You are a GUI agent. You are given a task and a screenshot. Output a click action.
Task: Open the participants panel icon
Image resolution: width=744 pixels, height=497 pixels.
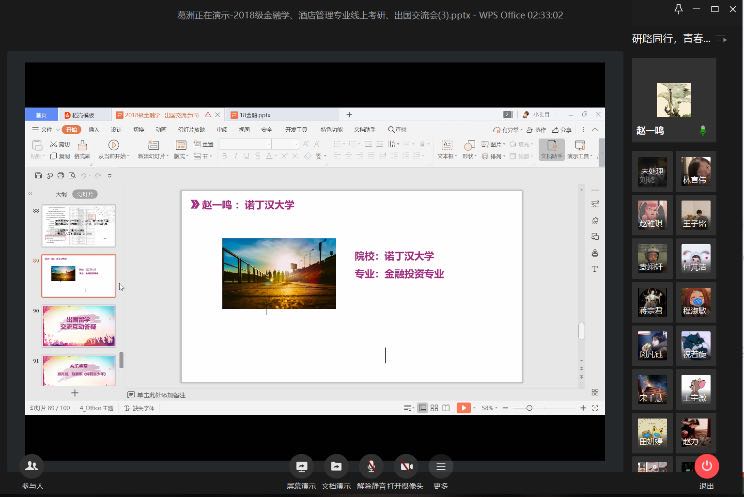[32, 466]
